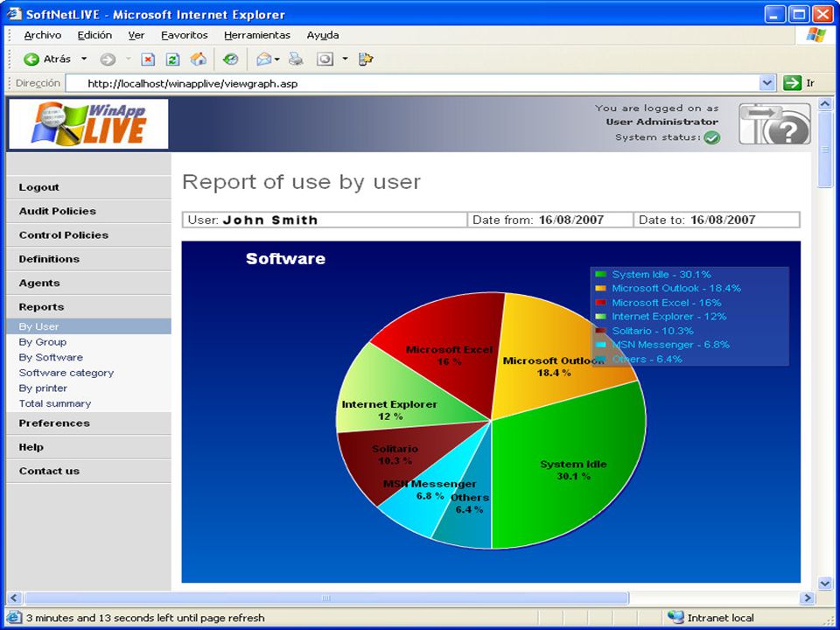Open Agents section
840x630 pixels.
(x=89, y=283)
